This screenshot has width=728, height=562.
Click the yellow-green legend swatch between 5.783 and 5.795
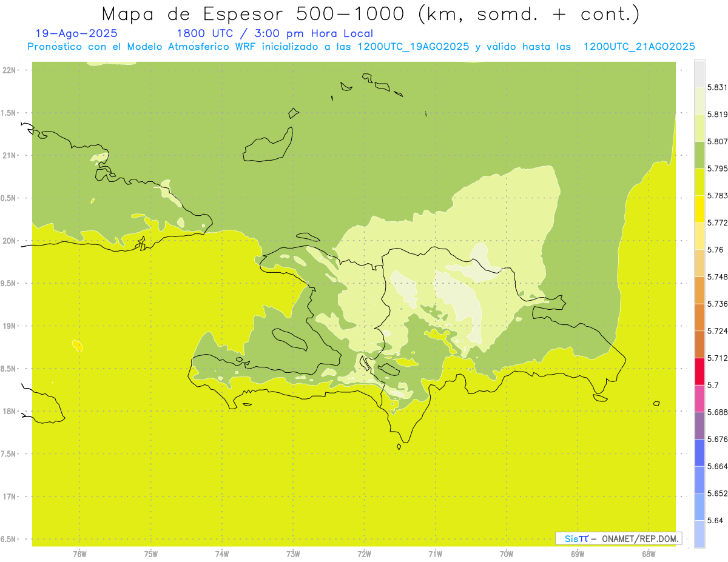pyautogui.click(x=699, y=182)
